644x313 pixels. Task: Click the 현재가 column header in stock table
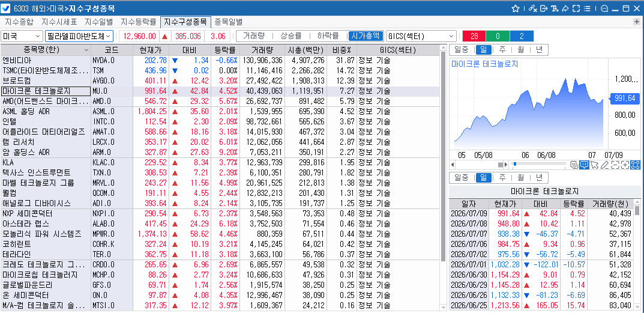[x=152, y=50]
